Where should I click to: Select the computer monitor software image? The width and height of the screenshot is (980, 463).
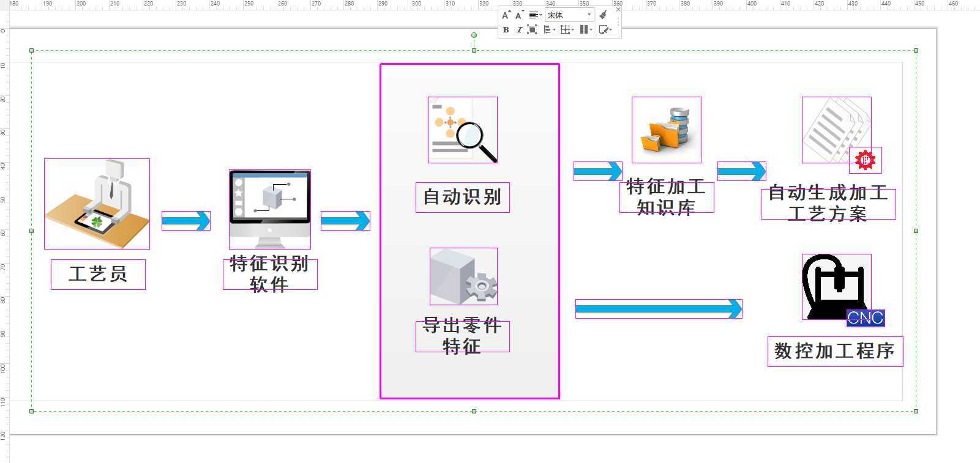[270, 209]
